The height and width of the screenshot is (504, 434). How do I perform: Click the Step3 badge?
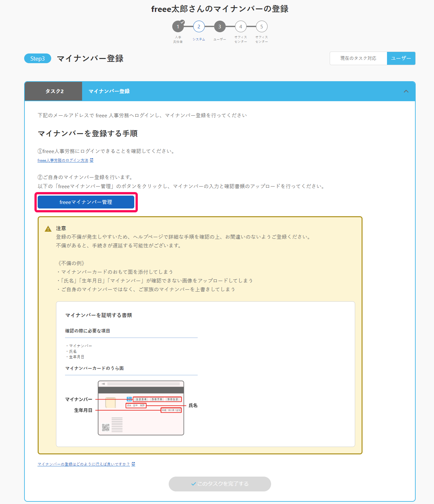coord(38,58)
